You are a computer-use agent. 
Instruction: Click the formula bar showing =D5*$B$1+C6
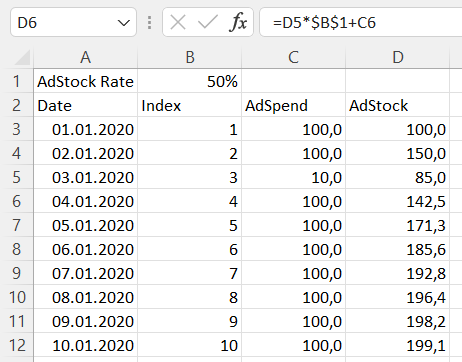click(x=361, y=23)
